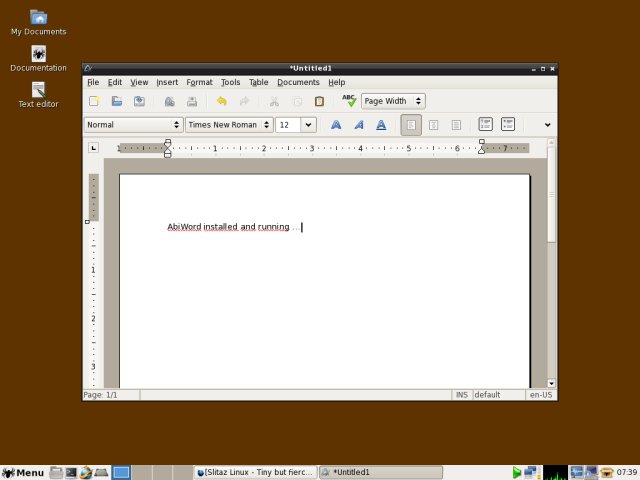Cut selection with the scissors icon
The image size is (640, 480).
coord(274,101)
